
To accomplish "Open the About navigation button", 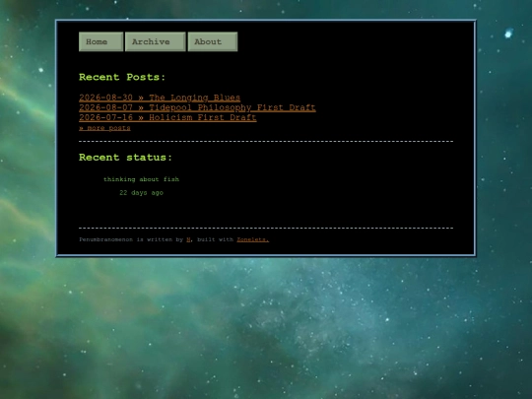I will click(213, 41).
